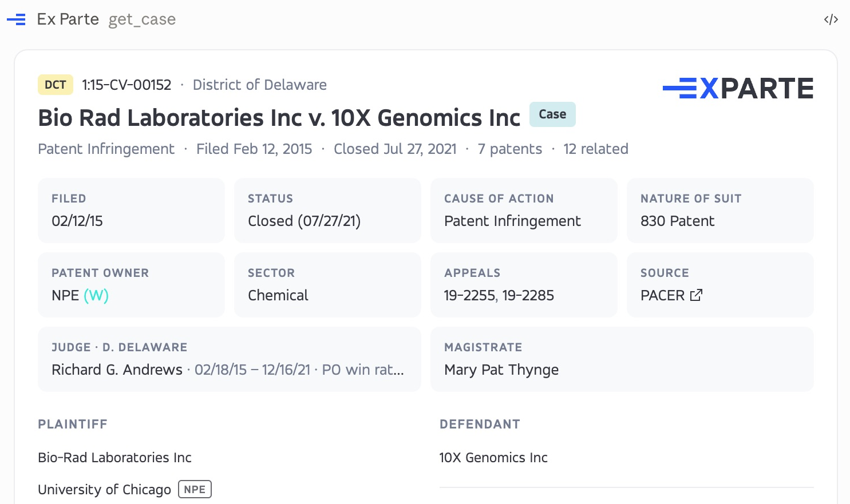The width and height of the screenshot is (850, 504).
Task: Open the Ex Parte menu icon
Action: coord(16,19)
